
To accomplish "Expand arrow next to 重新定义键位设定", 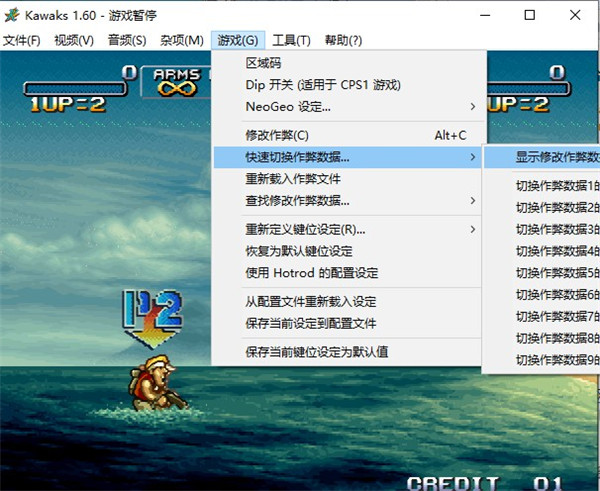I will click(x=473, y=229).
